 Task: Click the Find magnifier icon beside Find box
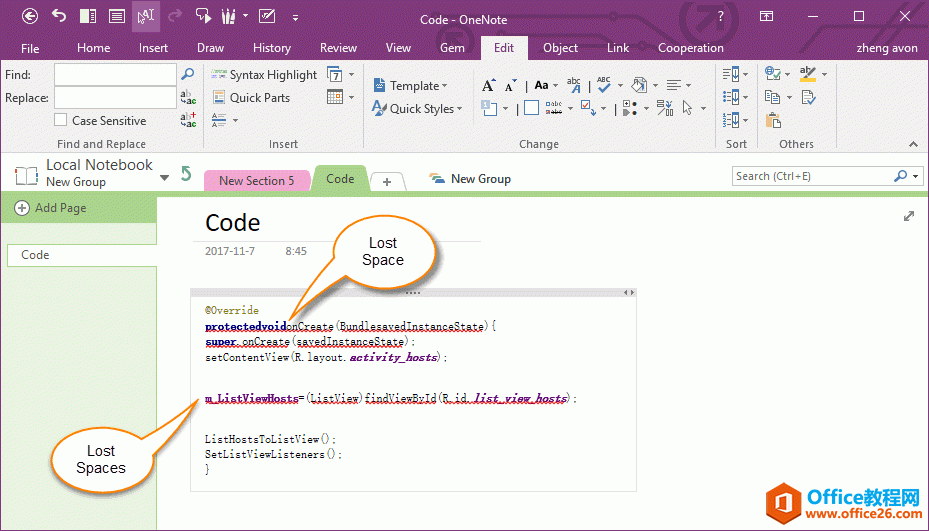188,74
